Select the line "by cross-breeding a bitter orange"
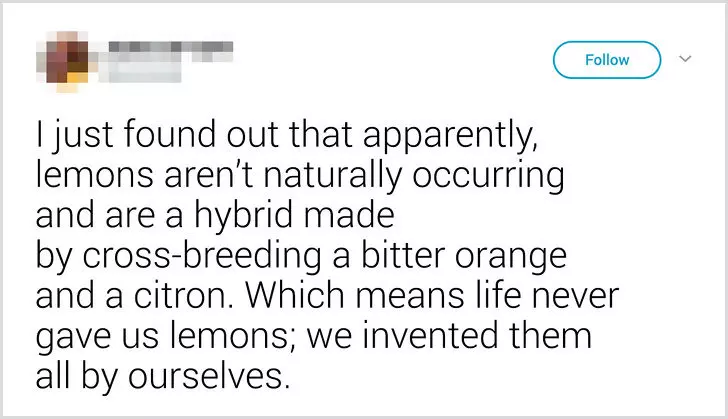The image size is (728, 419). point(301,256)
